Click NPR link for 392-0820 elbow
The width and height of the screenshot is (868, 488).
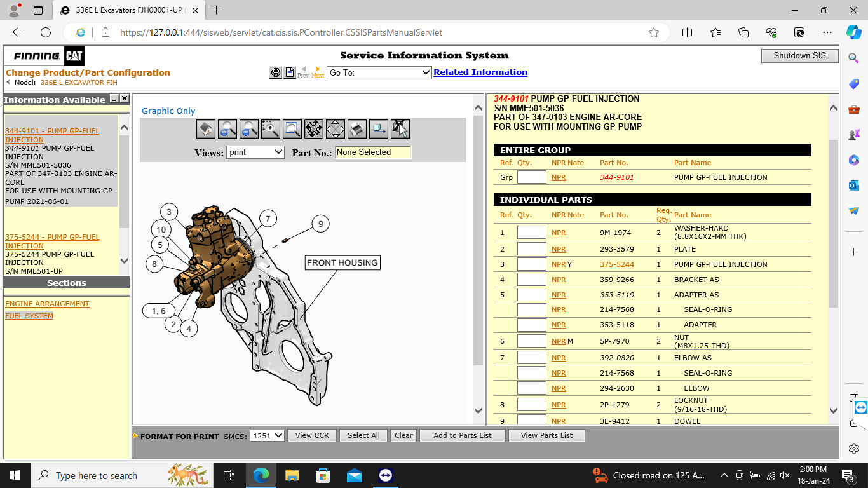pos(559,358)
